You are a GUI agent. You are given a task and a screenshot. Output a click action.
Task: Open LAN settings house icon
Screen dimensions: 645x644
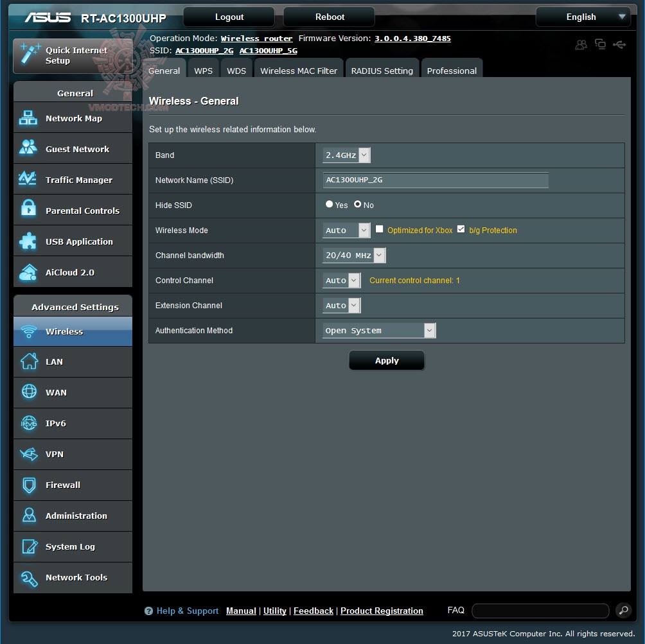[x=29, y=361]
